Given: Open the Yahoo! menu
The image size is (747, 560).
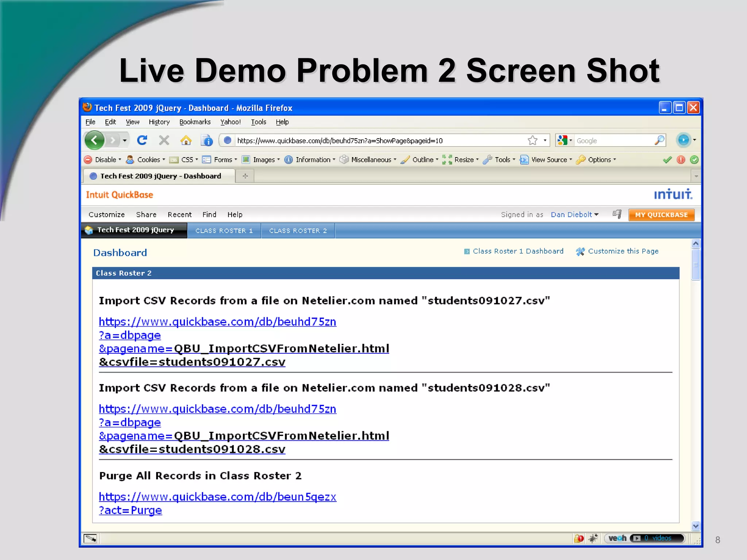Looking at the screenshot, I should point(230,122).
